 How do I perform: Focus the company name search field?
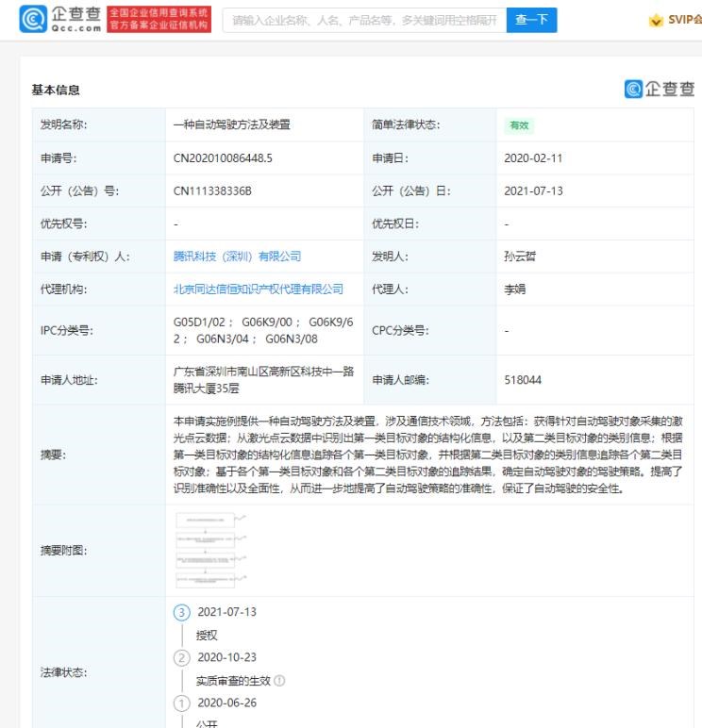[365, 20]
